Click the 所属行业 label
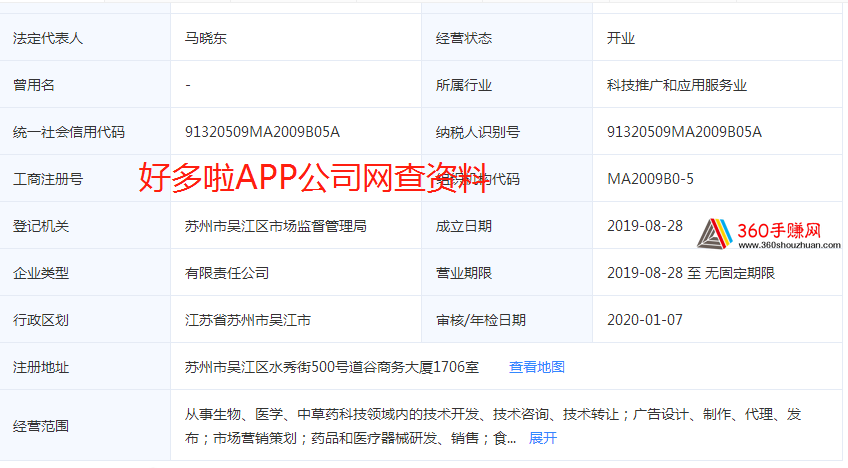This screenshot has width=848, height=468. 463,85
